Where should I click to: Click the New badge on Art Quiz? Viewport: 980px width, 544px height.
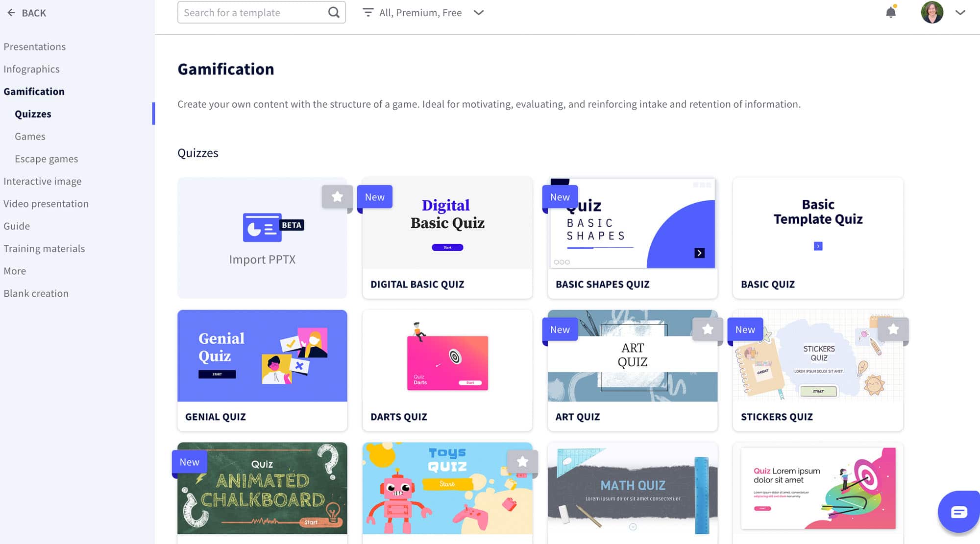tap(560, 330)
